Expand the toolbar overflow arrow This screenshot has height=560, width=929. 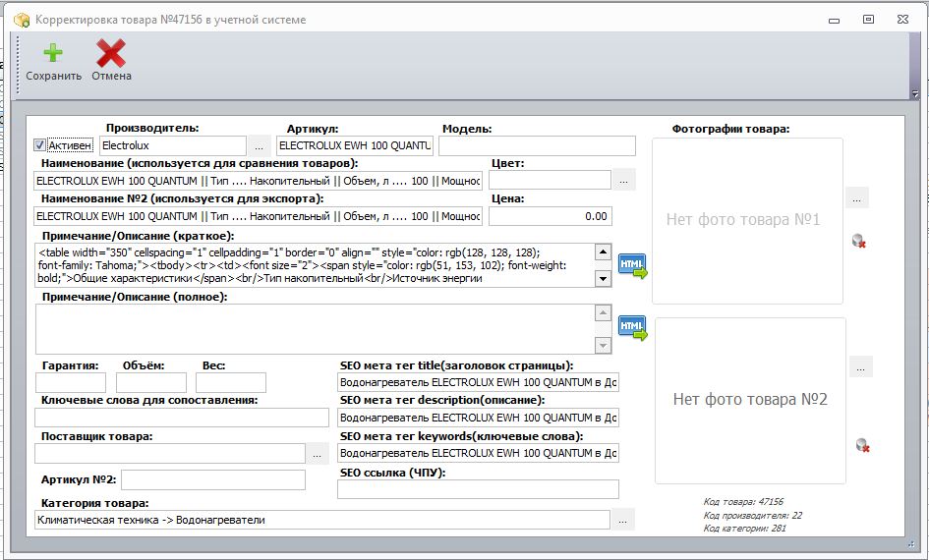(915, 93)
